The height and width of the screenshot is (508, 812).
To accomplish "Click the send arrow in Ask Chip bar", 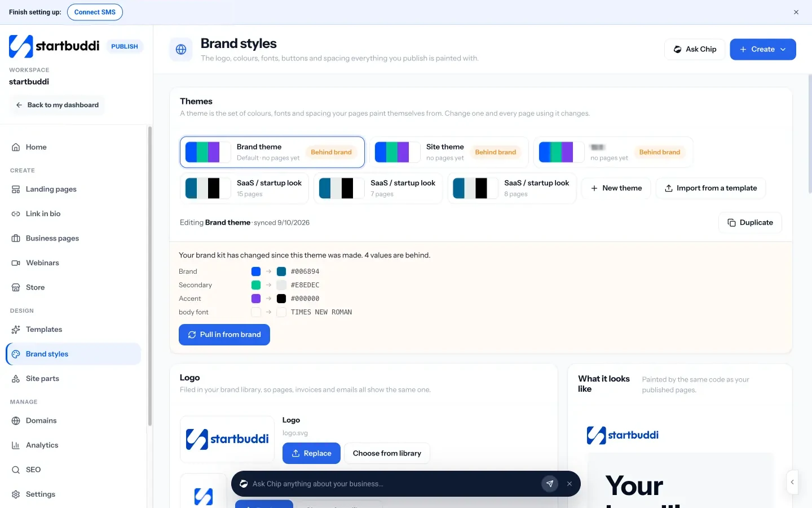I will tap(550, 484).
